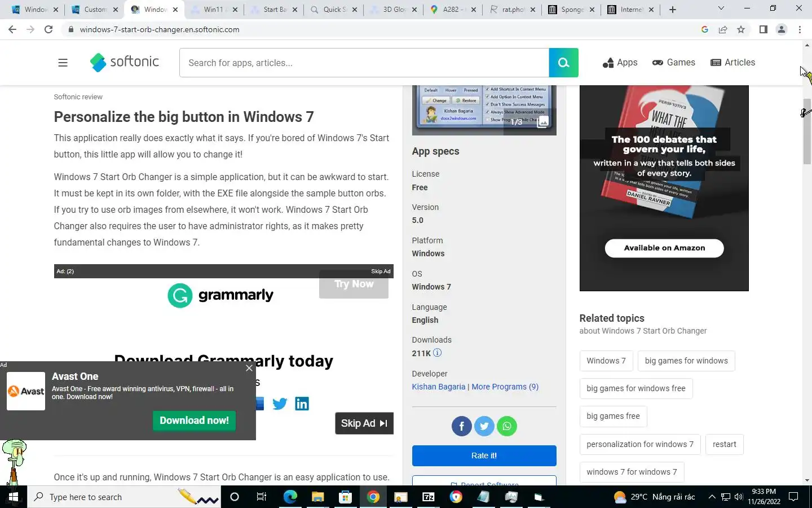Screen dimensions: 812x508
Task: Click the small Skip Ad text in ad bar
Action: pos(381,271)
